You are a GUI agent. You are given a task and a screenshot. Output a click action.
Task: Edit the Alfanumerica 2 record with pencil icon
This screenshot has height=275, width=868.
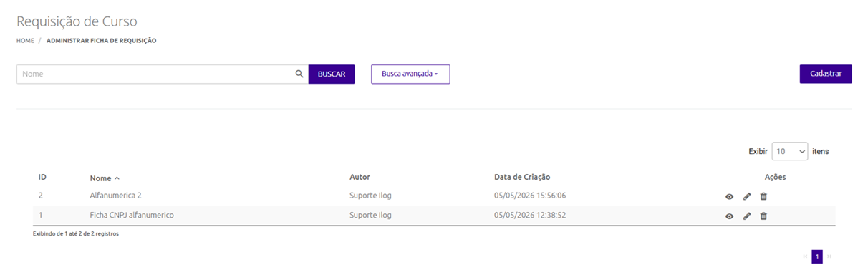click(747, 196)
